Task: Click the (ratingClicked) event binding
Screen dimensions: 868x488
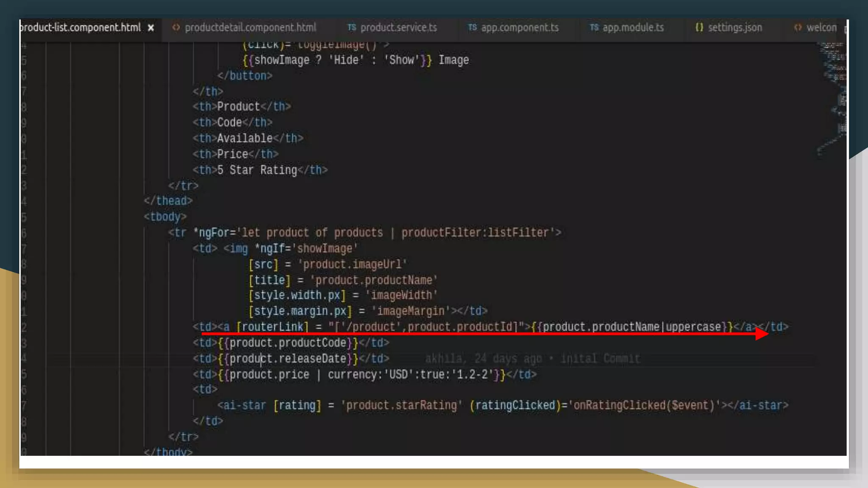Action: pos(595,405)
